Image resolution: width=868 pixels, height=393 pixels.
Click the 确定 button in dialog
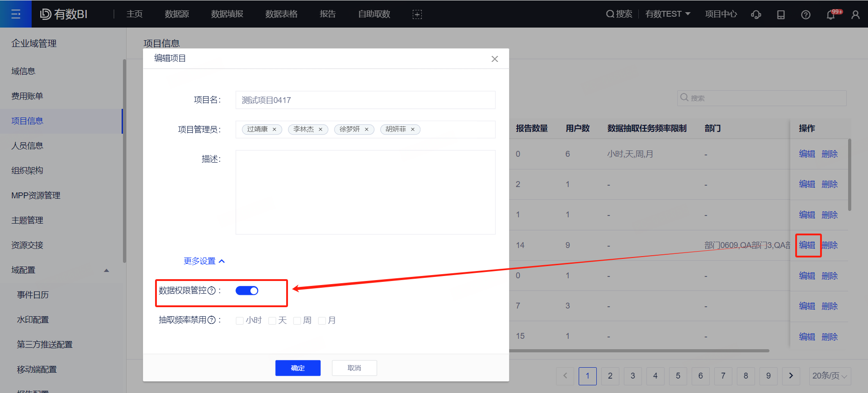click(x=298, y=368)
